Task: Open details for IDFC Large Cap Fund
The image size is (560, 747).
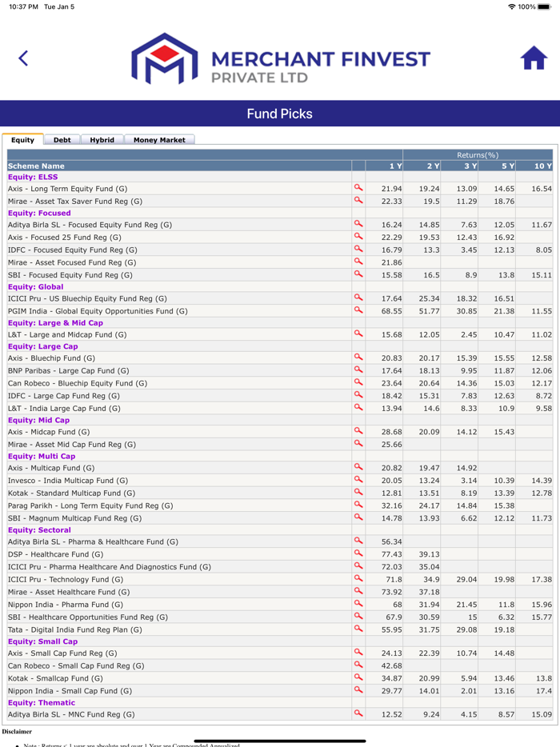Action: click(x=358, y=394)
